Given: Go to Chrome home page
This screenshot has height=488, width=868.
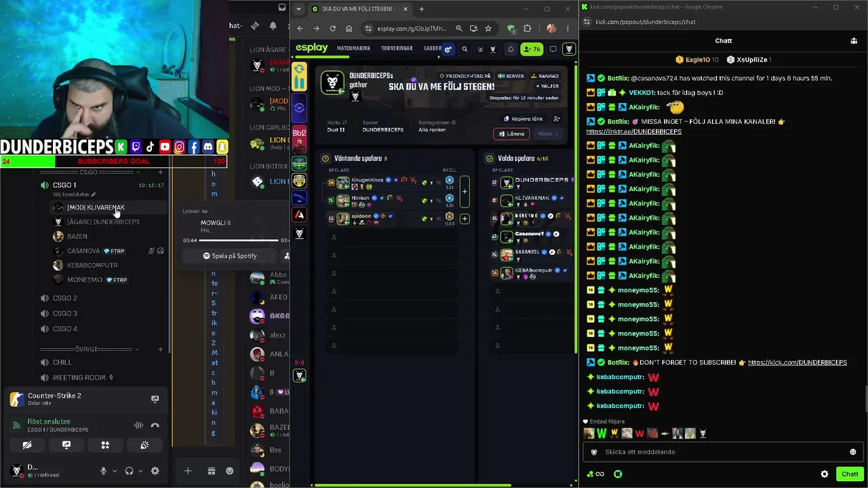Looking at the screenshot, I should [x=349, y=28].
